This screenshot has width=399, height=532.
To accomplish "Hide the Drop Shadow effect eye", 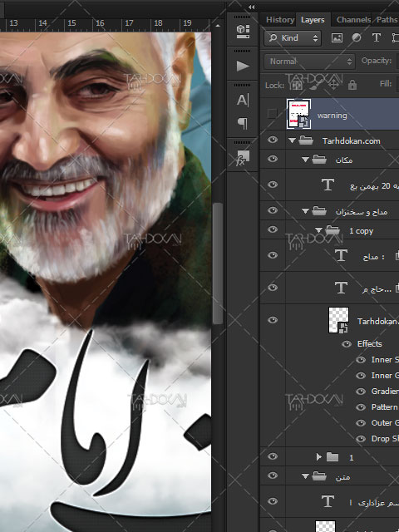I will tap(361, 439).
